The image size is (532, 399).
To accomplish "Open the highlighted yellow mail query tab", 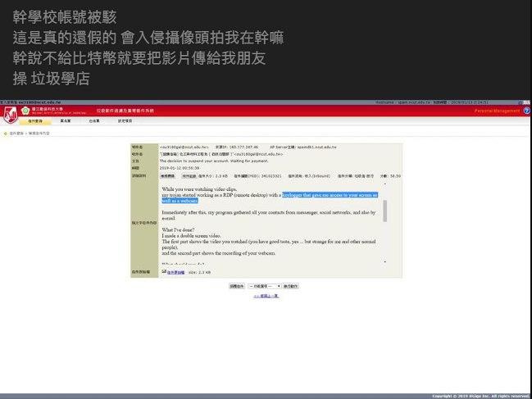I will [35, 121].
